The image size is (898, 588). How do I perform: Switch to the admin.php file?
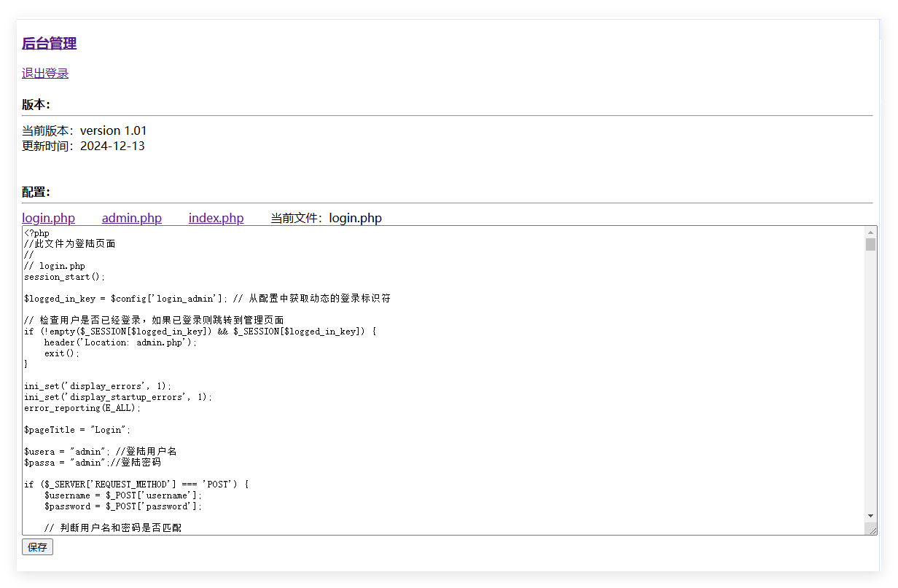(131, 218)
